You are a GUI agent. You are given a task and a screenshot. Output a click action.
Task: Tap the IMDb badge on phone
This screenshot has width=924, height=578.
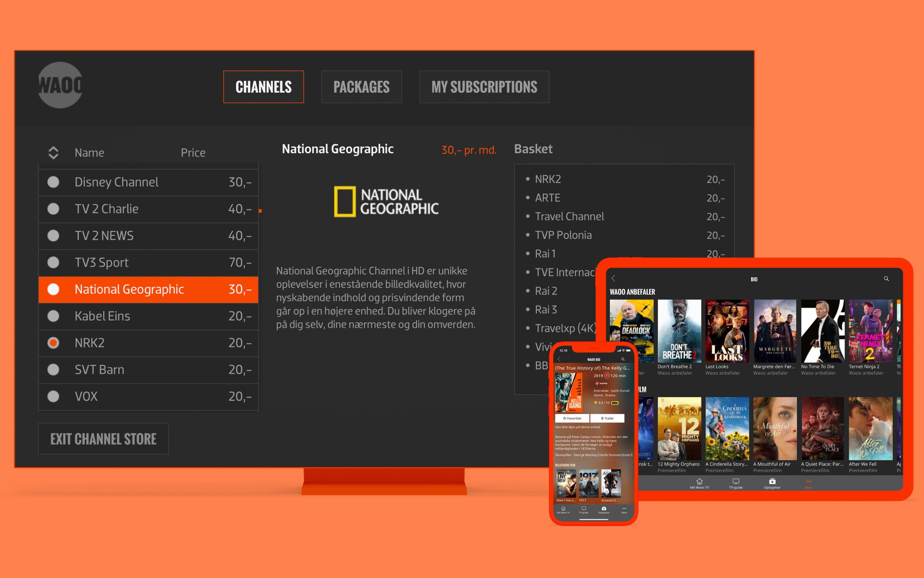coord(614,403)
